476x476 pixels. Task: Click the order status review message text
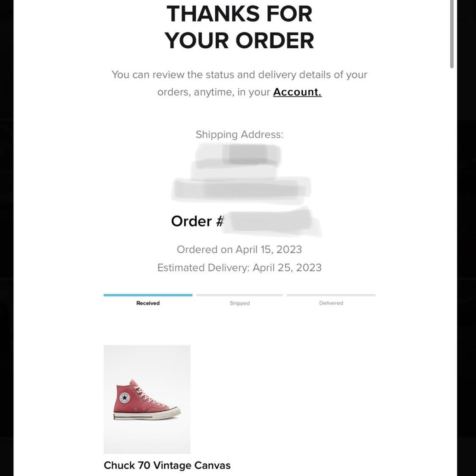pyautogui.click(x=239, y=83)
